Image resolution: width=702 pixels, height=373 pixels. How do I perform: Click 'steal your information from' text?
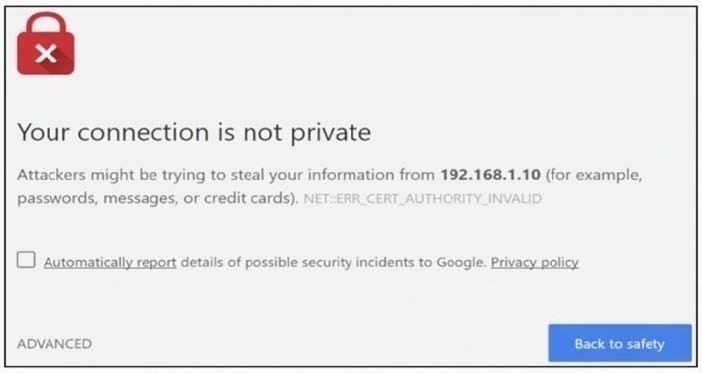333,175
